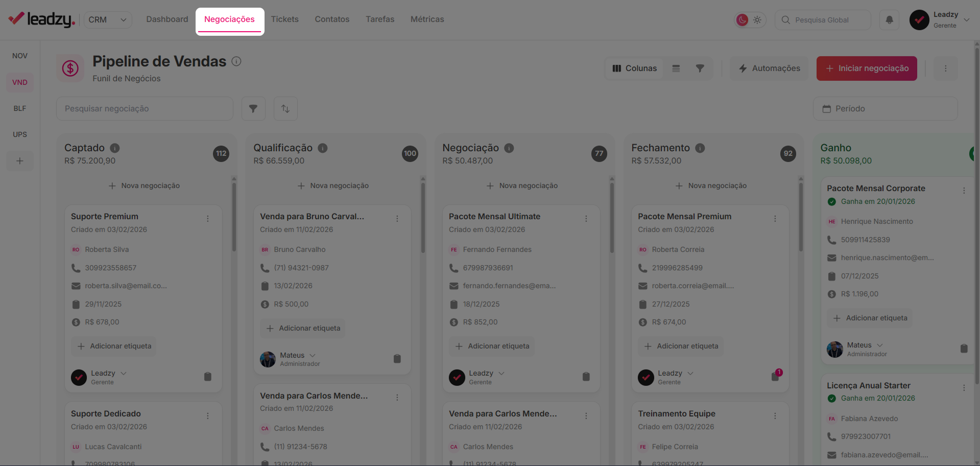This screenshot has height=466, width=980.
Task: Open Pacote Mensal Premium card options
Action: point(775,219)
